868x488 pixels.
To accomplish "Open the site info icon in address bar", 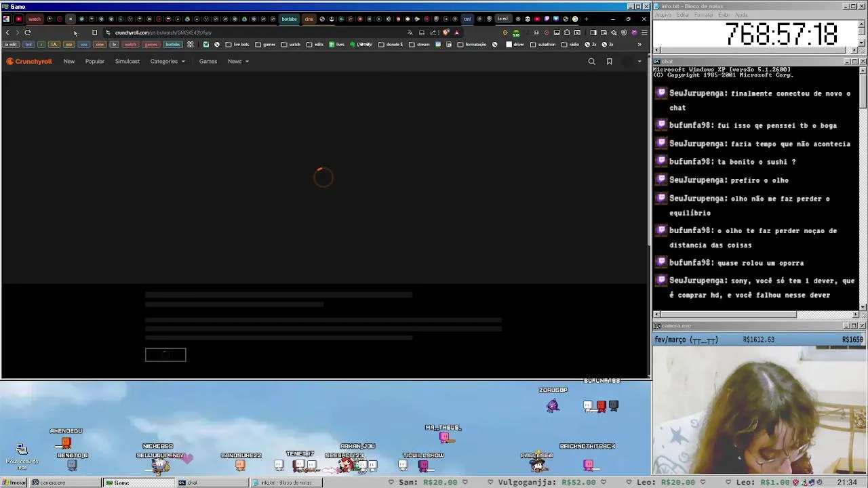I will 108,33.
